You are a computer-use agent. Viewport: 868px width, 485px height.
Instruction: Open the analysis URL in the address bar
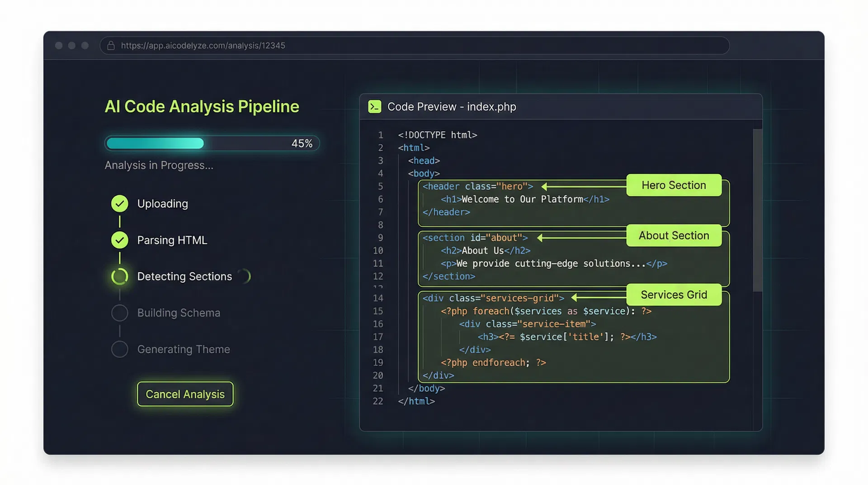tap(203, 46)
